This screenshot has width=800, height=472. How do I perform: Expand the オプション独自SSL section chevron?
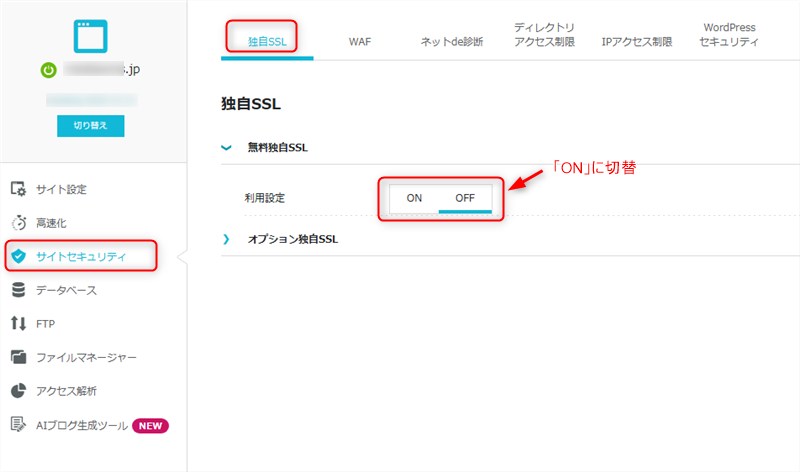[226, 239]
